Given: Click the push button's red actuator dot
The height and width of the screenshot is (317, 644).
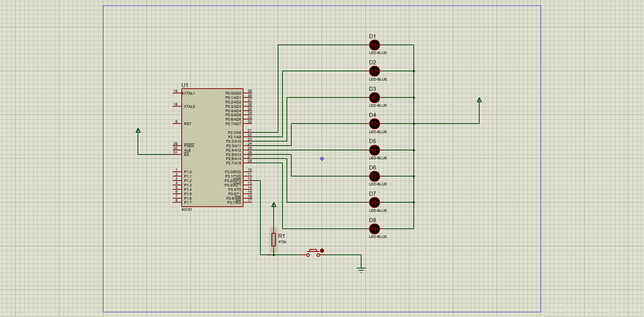Looking at the screenshot, I should click(322, 250).
